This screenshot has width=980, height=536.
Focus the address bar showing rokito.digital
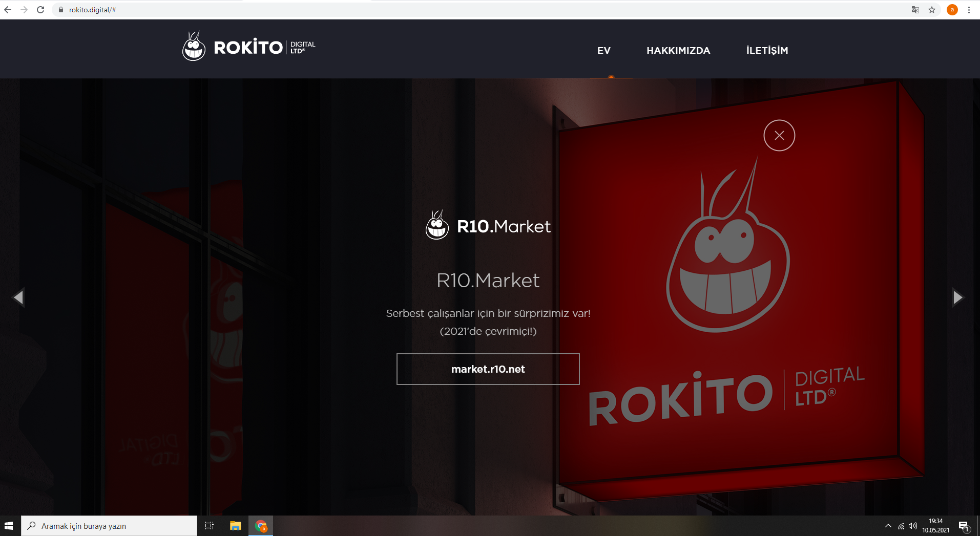tap(482, 10)
